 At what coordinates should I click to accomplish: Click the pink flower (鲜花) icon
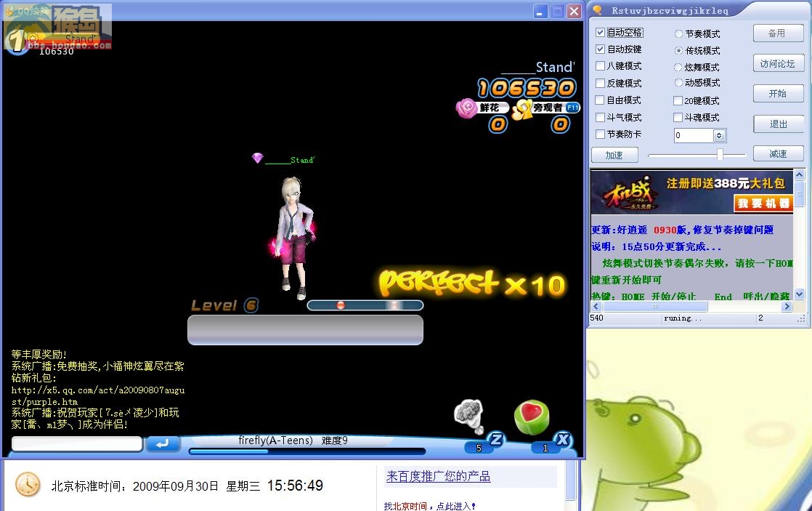[466, 108]
